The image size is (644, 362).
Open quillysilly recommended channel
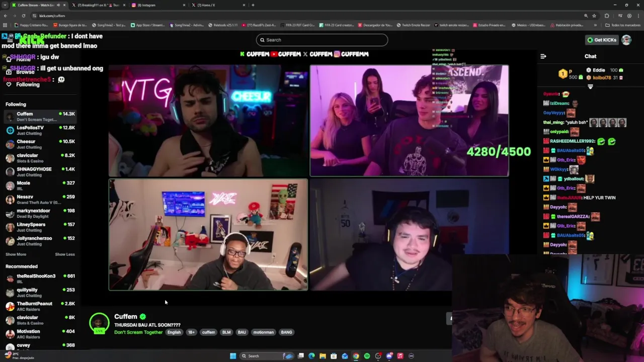tap(40, 293)
